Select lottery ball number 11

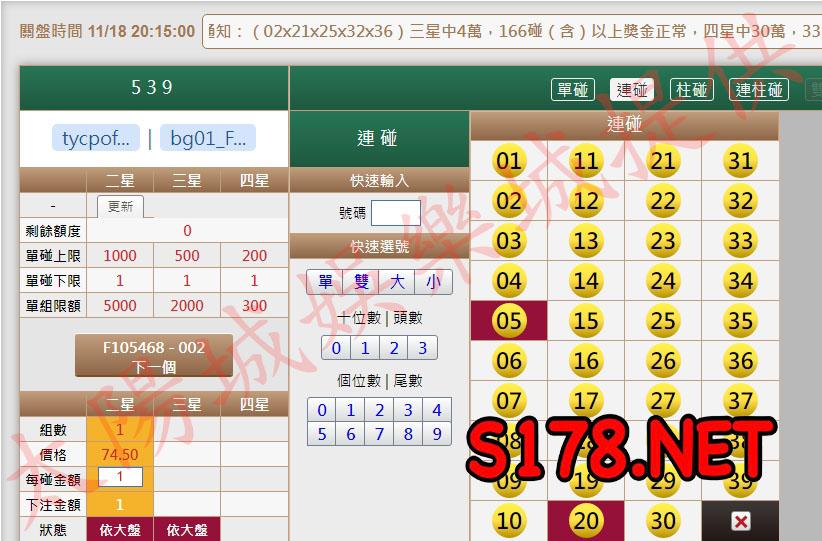(x=586, y=161)
